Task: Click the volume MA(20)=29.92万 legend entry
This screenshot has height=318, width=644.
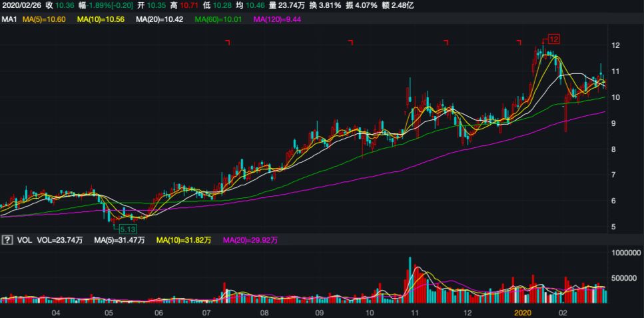Action: click(x=251, y=239)
